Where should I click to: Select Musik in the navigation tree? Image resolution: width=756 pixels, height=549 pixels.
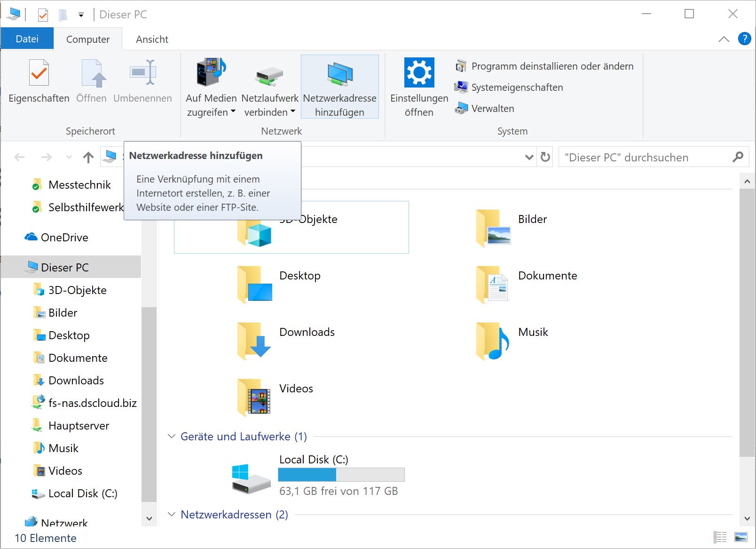pyautogui.click(x=56, y=448)
